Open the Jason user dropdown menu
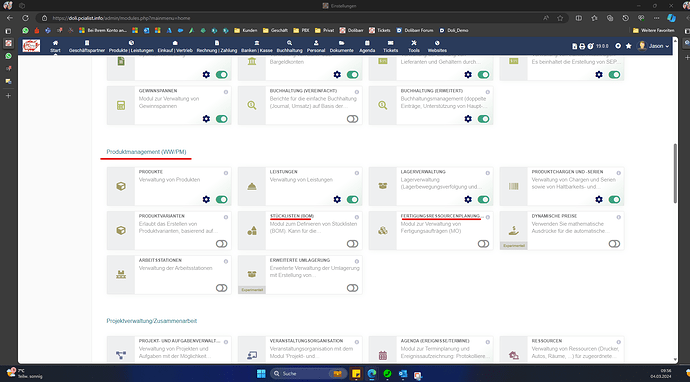Image resolution: width=690 pixels, height=382 pixels. (653, 46)
